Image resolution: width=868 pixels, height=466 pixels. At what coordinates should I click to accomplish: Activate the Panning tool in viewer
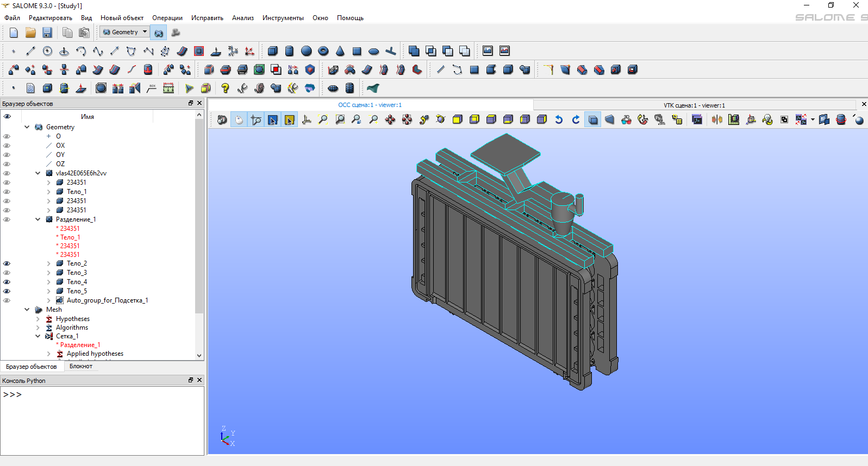pyautogui.click(x=390, y=119)
